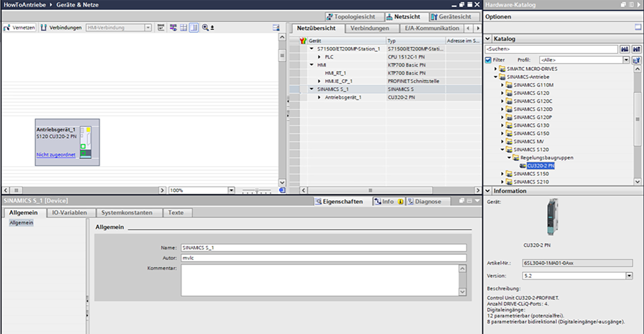Expand the SINAMICS S150 folder
This screenshot has width=644, height=334.
503,174
